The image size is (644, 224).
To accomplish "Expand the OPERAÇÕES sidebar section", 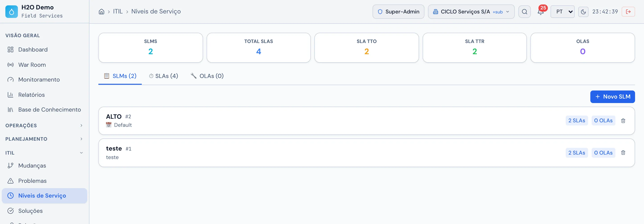I will 44,125.
